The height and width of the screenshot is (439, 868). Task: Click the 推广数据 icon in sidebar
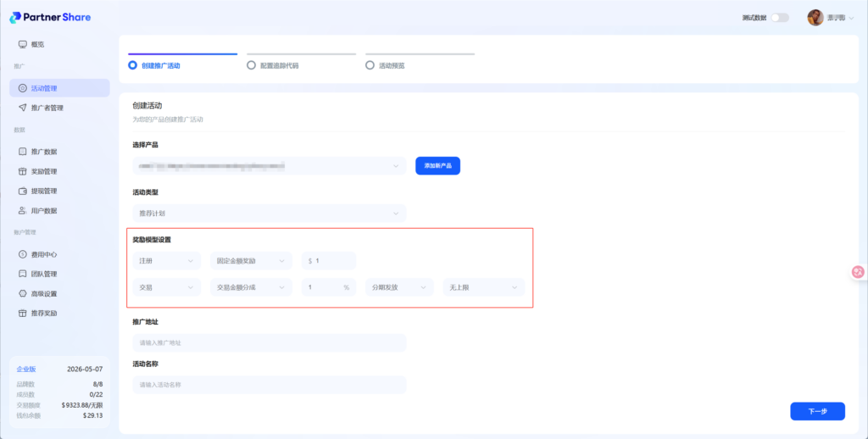coord(22,152)
